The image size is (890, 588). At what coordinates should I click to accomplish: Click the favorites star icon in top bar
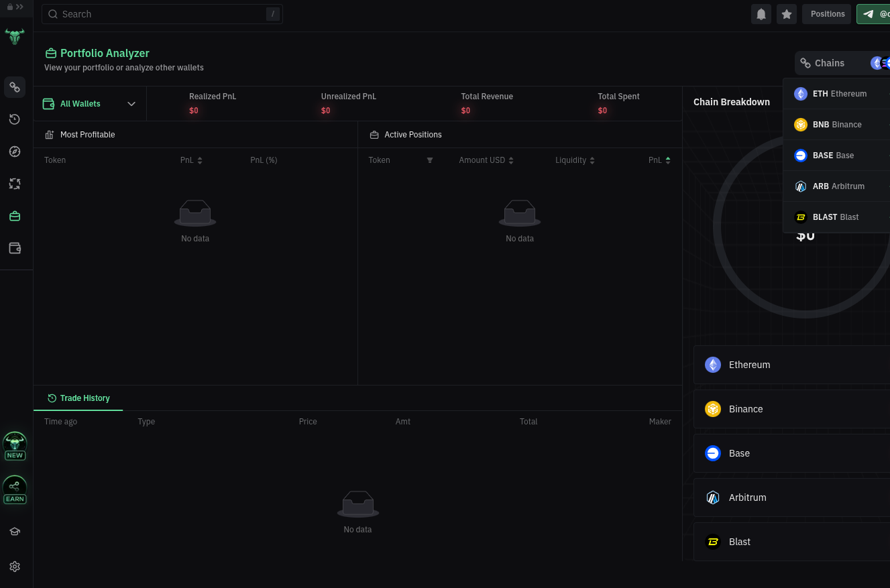[787, 13]
